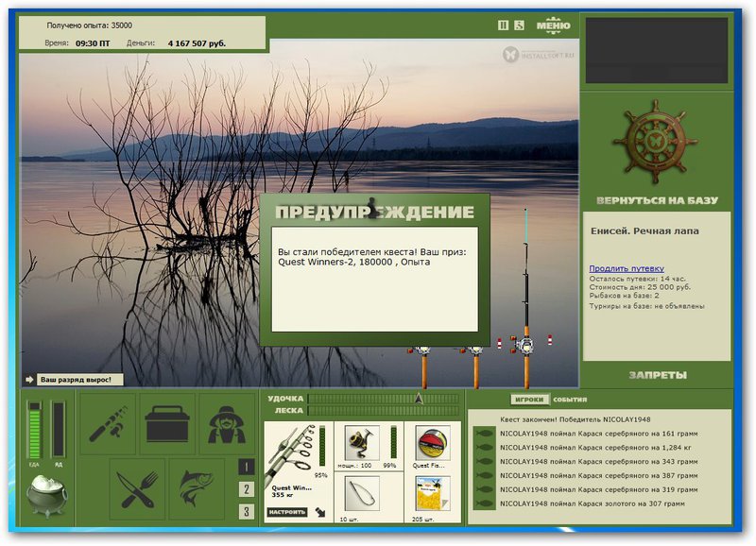
Task: Open the МЕНЮ menu
Action: tap(553, 26)
